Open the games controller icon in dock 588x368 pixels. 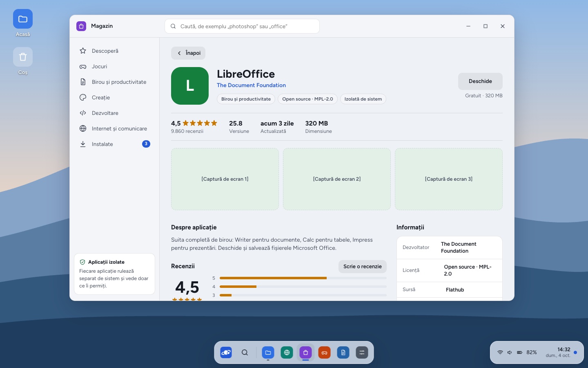(324, 352)
